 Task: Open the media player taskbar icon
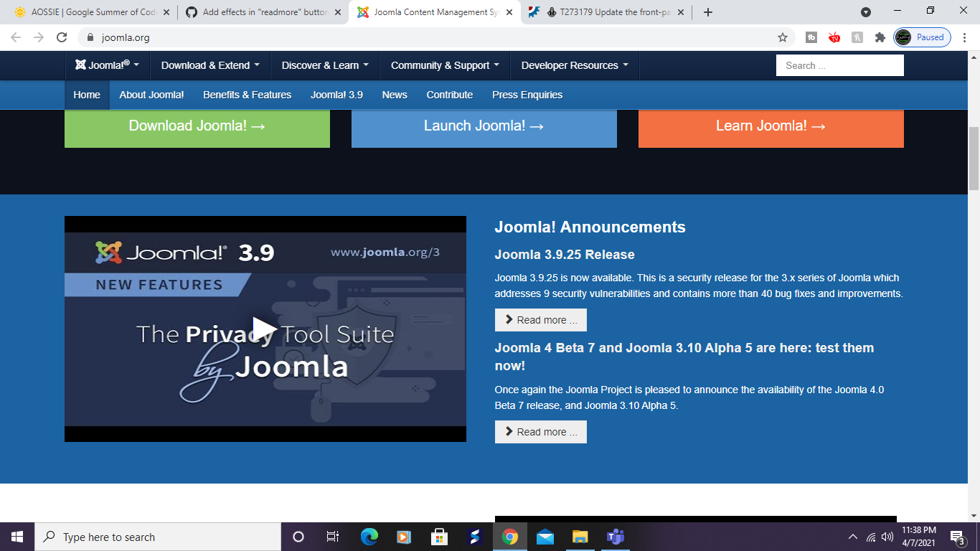[x=404, y=537]
